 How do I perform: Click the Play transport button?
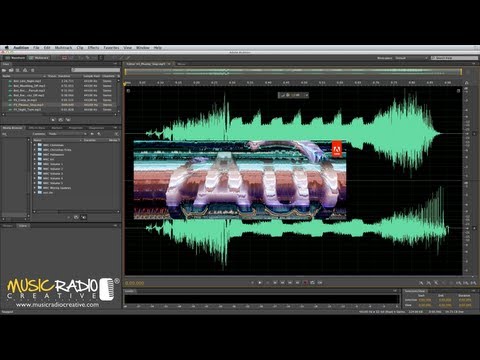(260, 283)
